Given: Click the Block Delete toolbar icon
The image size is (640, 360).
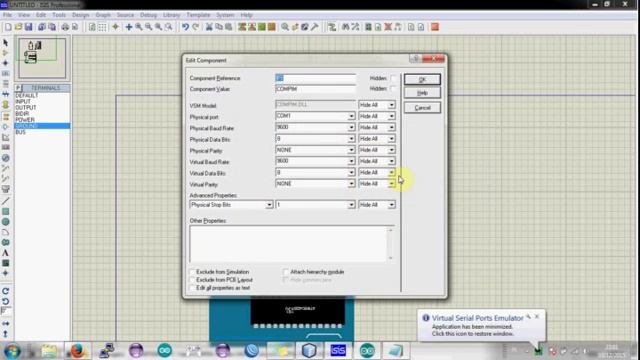Looking at the screenshot, I should 271,27.
